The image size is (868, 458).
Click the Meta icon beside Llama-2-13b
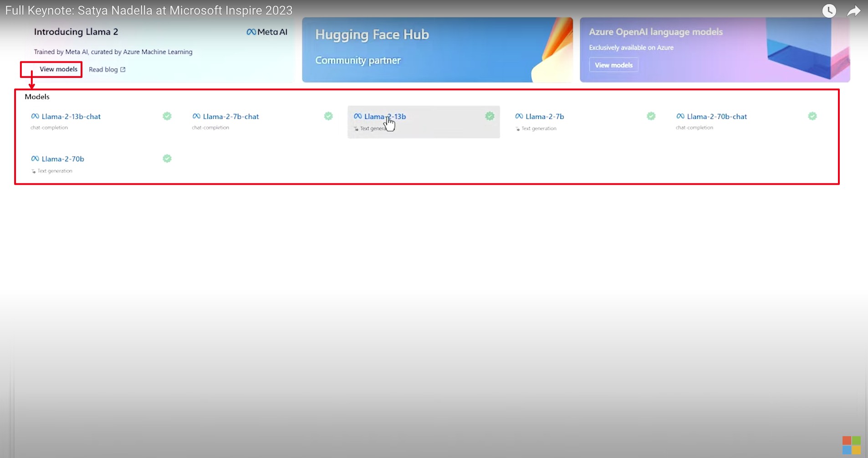(x=358, y=117)
